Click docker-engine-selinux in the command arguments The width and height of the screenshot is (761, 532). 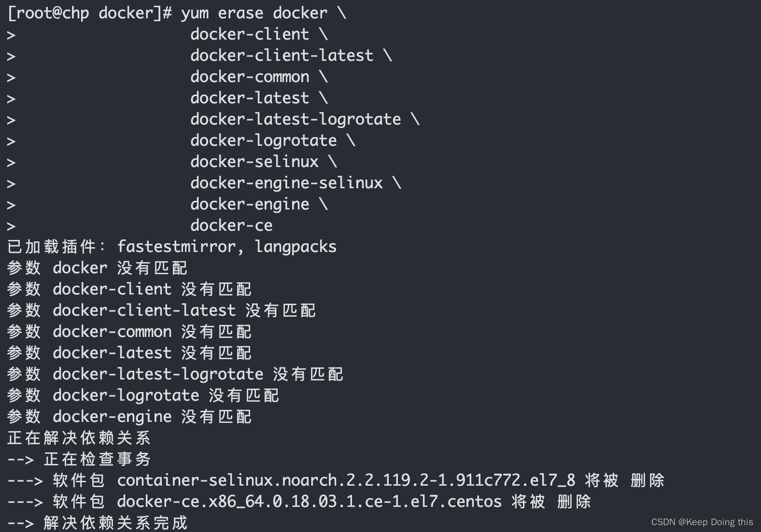coord(286,183)
